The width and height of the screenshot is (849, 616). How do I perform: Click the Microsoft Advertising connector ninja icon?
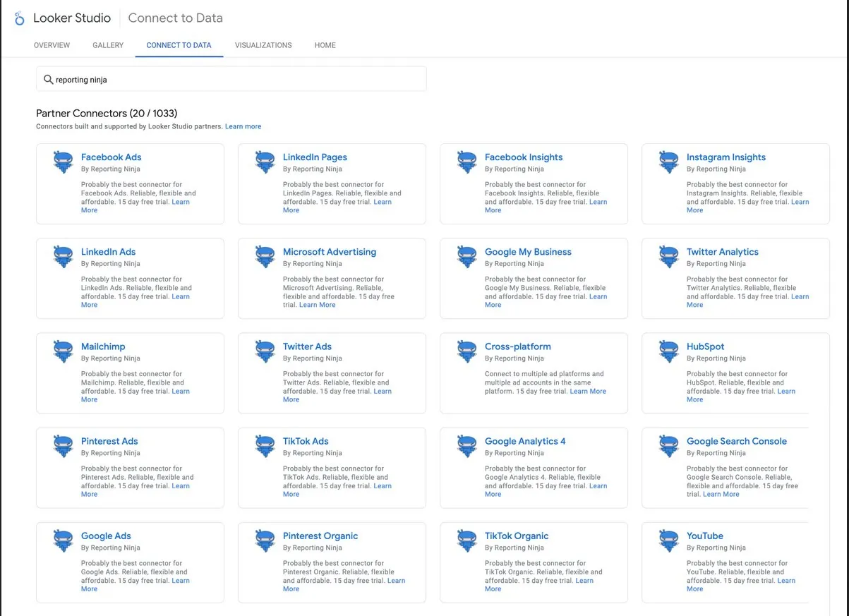coord(265,257)
